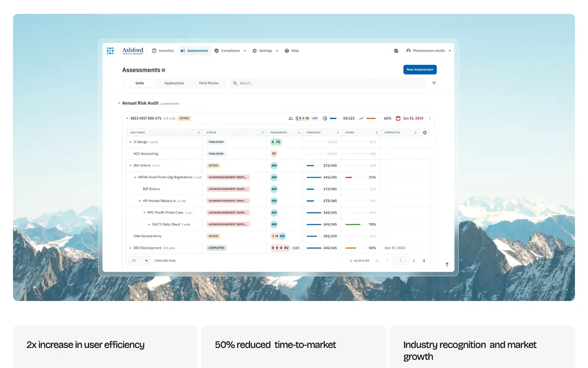
Task: Click the +99 managers overflow badge
Action: click(315, 118)
